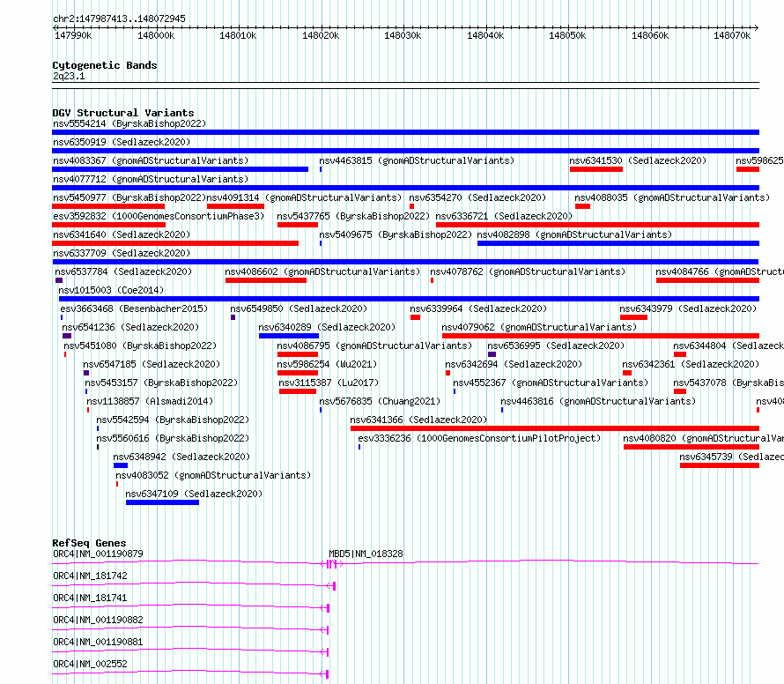Click esv3592832 (1000GenomesConsortiumPhase3) label
Viewport: 784px width, 684px height.
(159, 216)
